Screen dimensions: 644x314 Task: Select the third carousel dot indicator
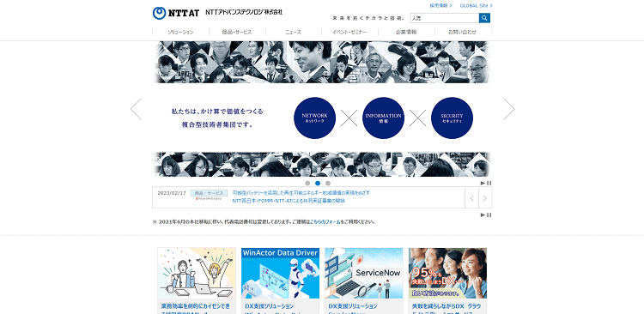[328, 183]
